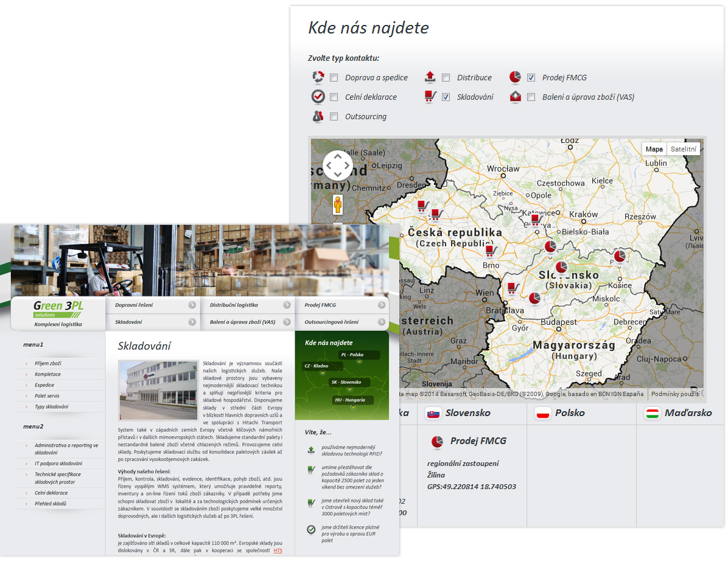Expand arrow beside Distribuční logistika
The image size is (728, 570).
tap(287, 305)
